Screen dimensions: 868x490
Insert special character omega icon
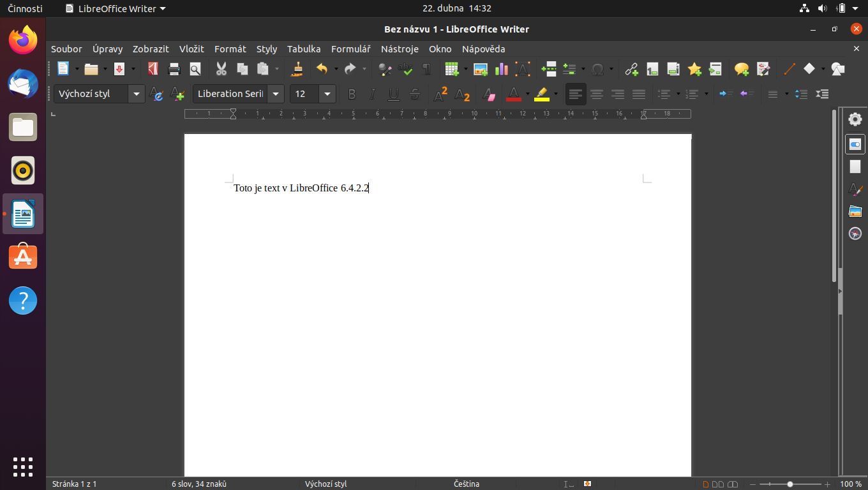tap(598, 69)
